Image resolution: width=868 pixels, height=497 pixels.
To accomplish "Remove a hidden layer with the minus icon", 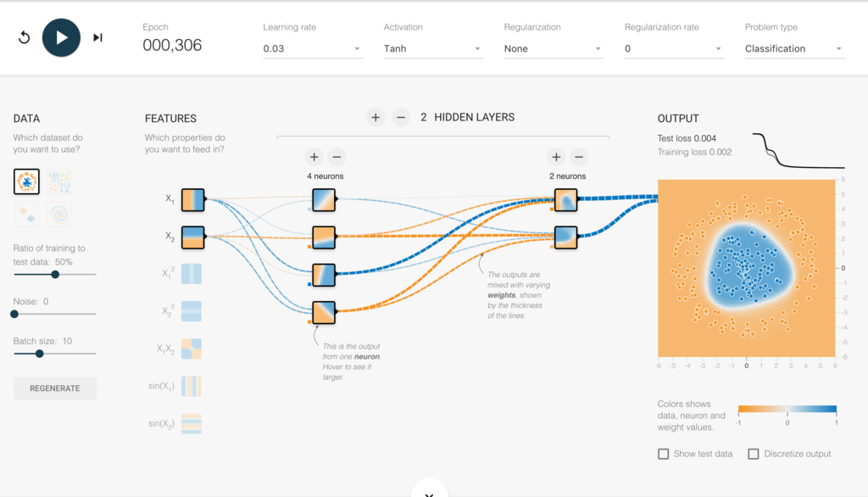I will [x=401, y=117].
